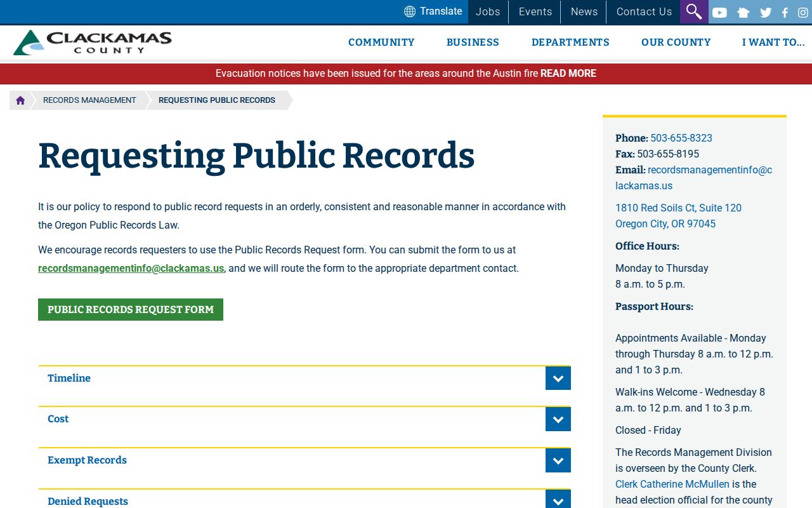The width and height of the screenshot is (812, 508).
Task: Open the Nextdoor house icon
Action: click(x=743, y=12)
